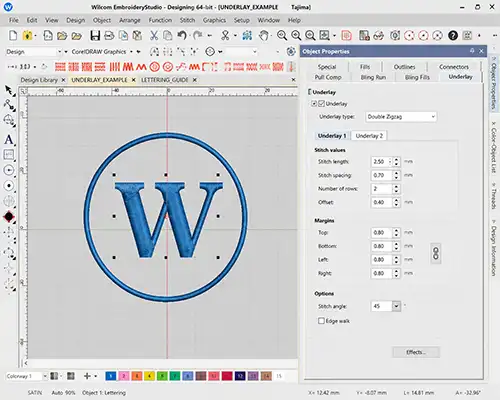Click the Stitch spacing value field
The image size is (500, 400).
click(382, 175)
